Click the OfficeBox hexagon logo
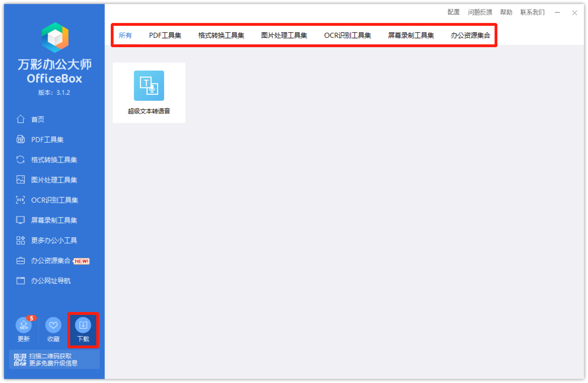 (x=55, y=37)
